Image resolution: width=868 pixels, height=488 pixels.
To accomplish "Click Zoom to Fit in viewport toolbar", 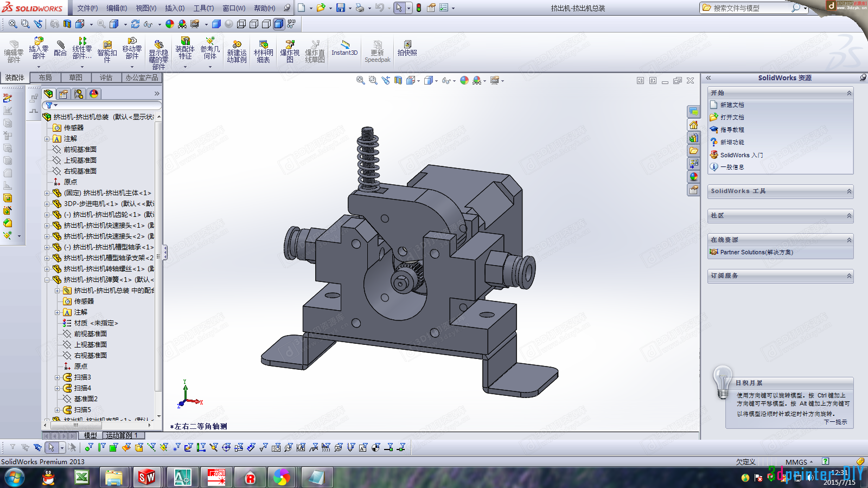I will click(360, 80).
